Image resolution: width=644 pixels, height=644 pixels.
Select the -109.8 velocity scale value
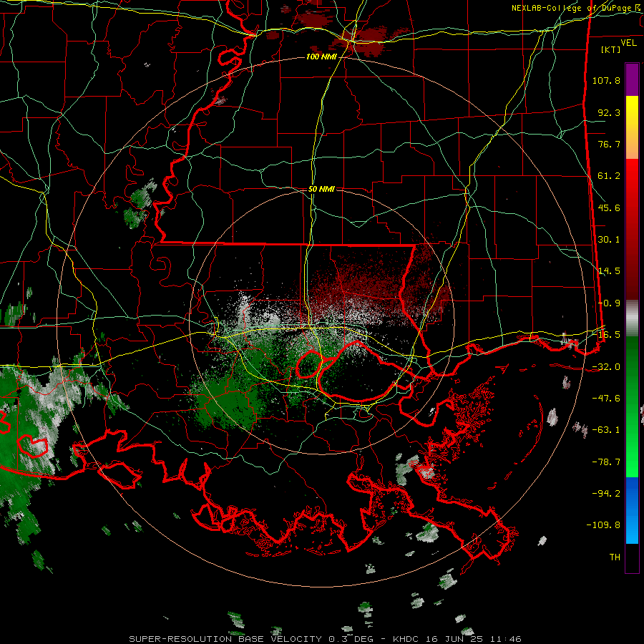(603, 525)
